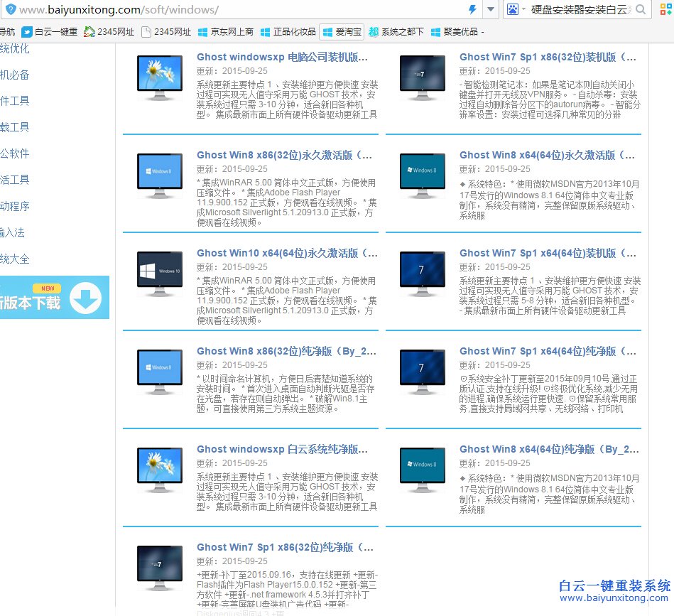
Task: Click the blue shield security icon
Action: (x=10, y=9)
